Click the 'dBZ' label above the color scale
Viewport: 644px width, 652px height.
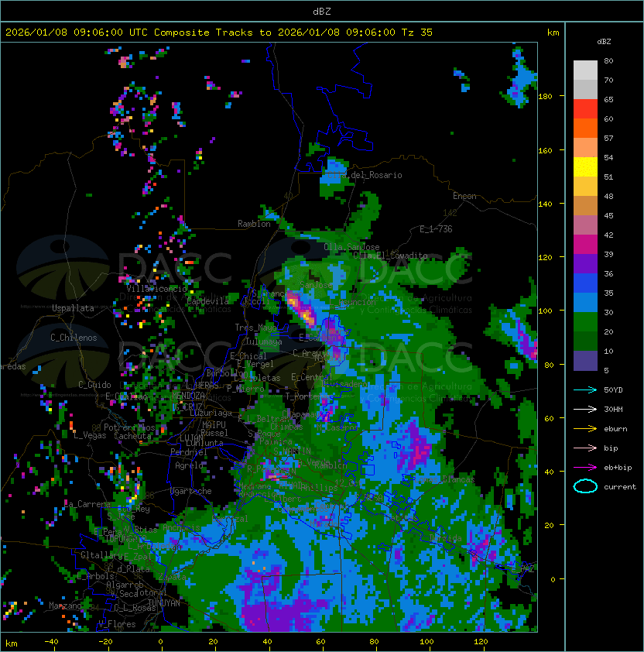[604, 42]
